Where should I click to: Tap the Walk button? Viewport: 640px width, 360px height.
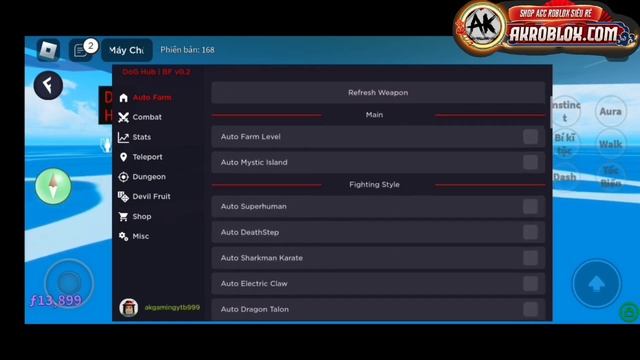[x=610, y=144]
